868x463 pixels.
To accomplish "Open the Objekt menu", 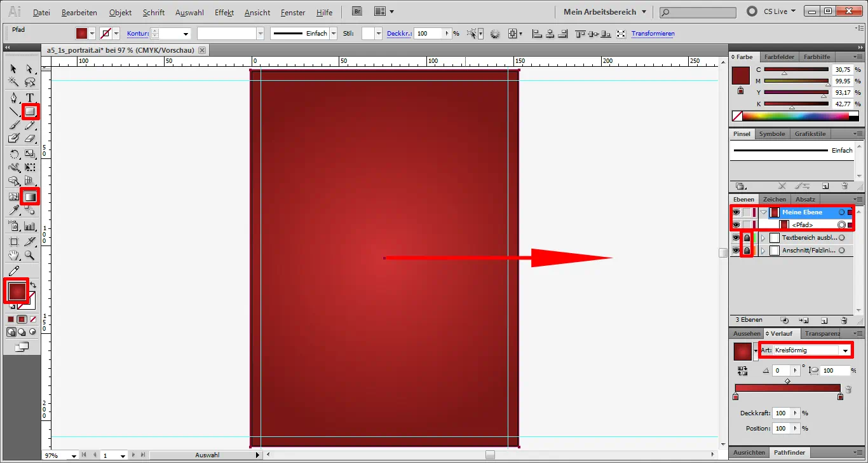I will (120, 12).
